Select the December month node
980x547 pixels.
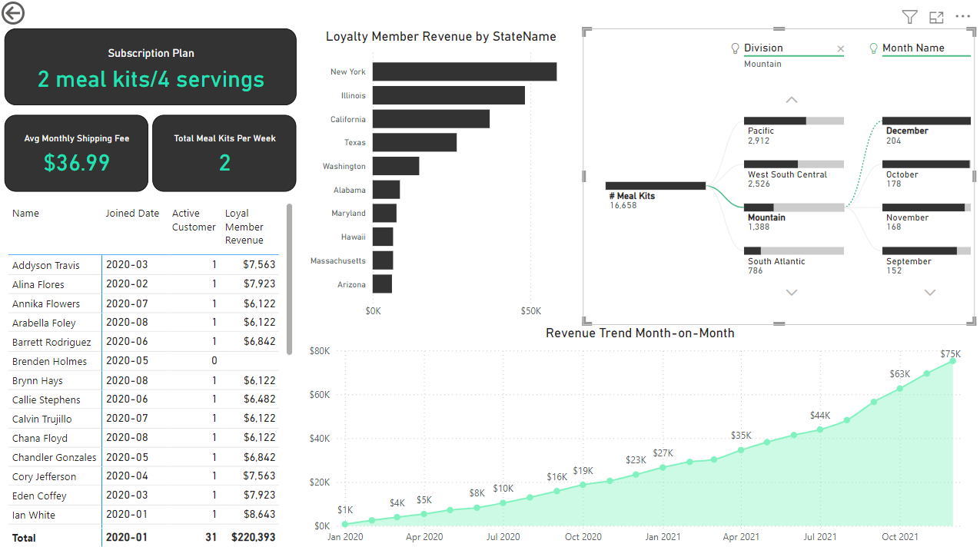926,121
